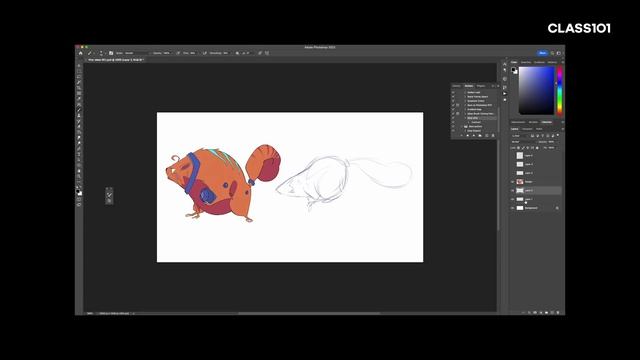The height and width of the screenshot is (360, 640).
Task: Open smoothing options gear menu
Action: pos(237,53)
